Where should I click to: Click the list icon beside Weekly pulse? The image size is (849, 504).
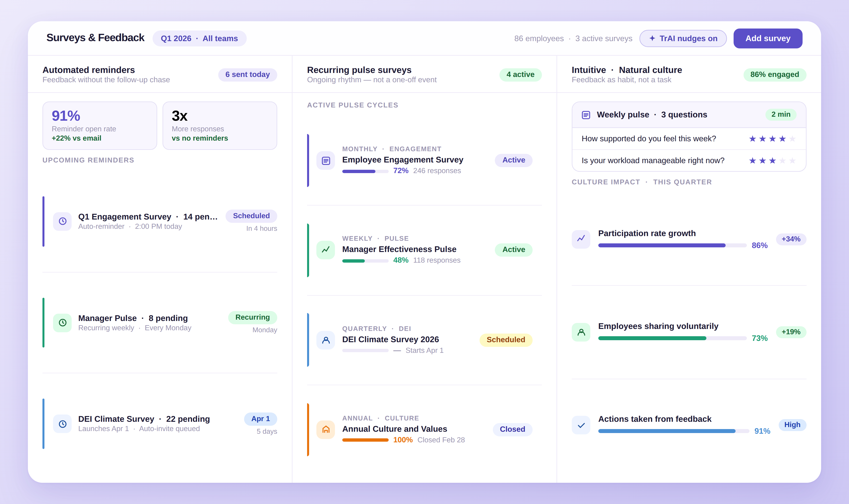[x=586, y=115]
